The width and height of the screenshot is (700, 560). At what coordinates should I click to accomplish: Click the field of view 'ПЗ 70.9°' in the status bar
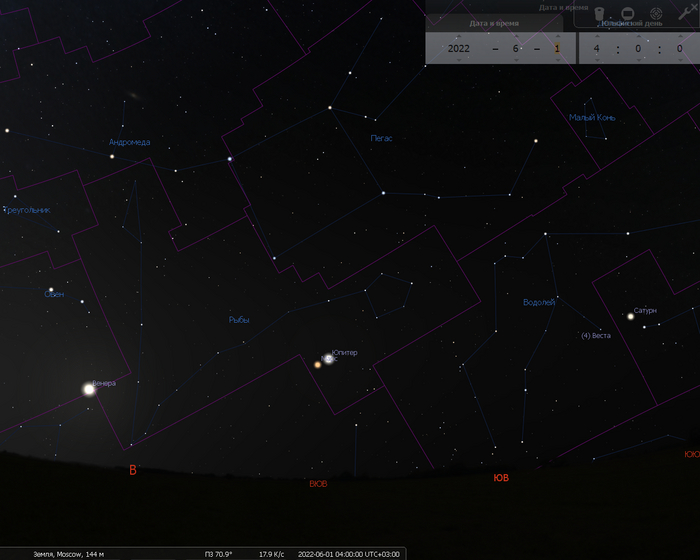(218, 554)
